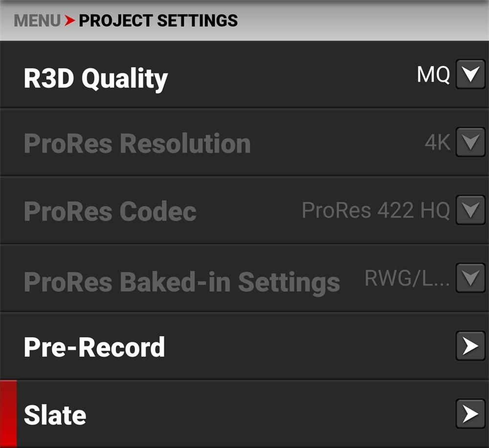489x448 pixels.
Task: Click the red breadcrumb arrow separator
Action: [69, 21]
